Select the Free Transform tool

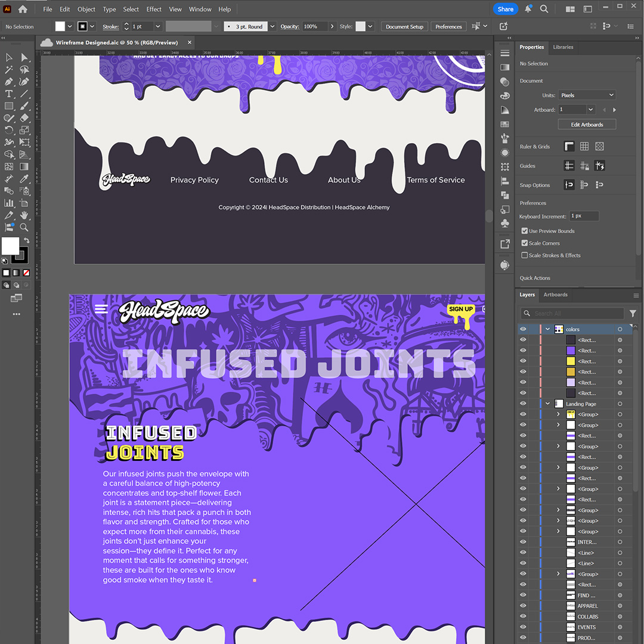click(x=24, y=143)
